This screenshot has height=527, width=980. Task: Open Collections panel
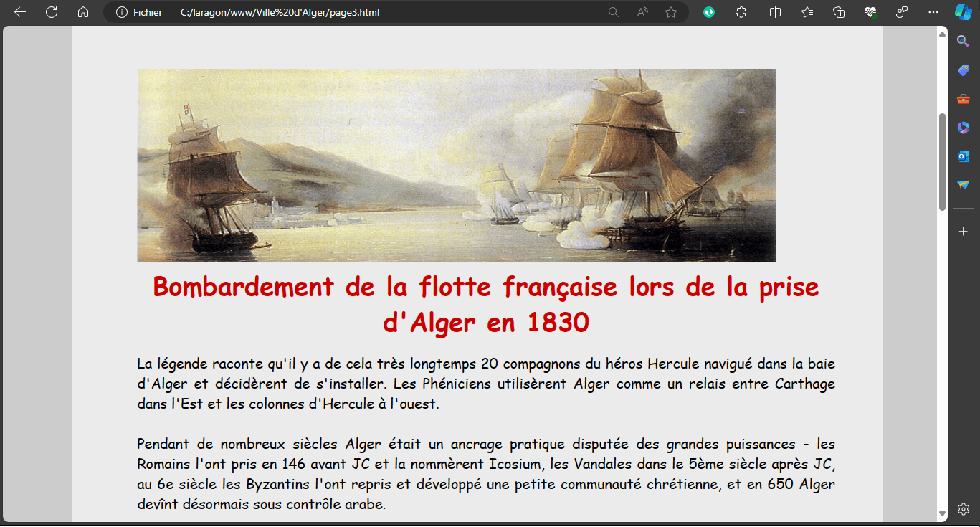pyautogui.click(x=839, y=12)
